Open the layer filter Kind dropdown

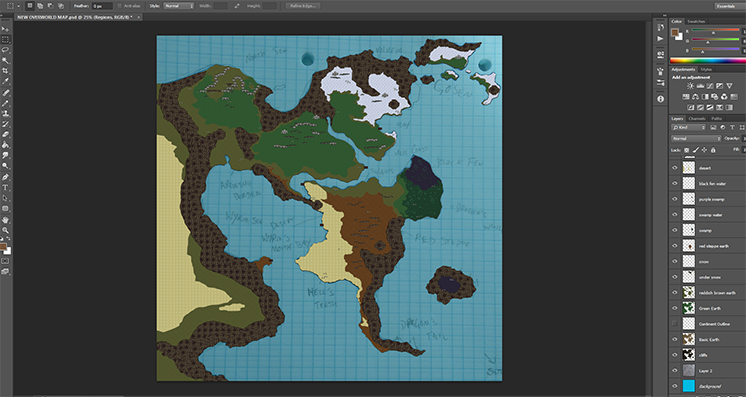pyautogui.click(x=688, y=128)
